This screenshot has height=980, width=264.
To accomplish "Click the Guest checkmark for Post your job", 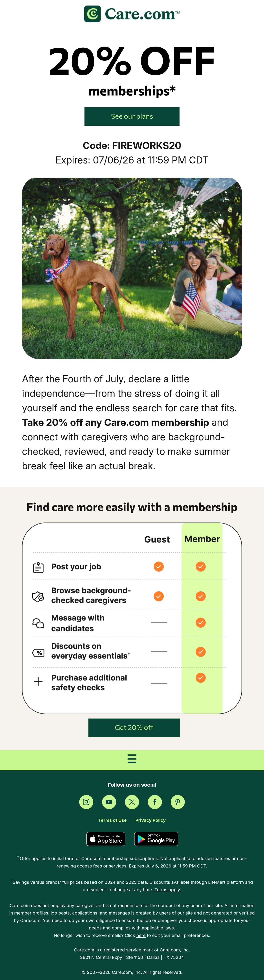I will pos(159,566).
